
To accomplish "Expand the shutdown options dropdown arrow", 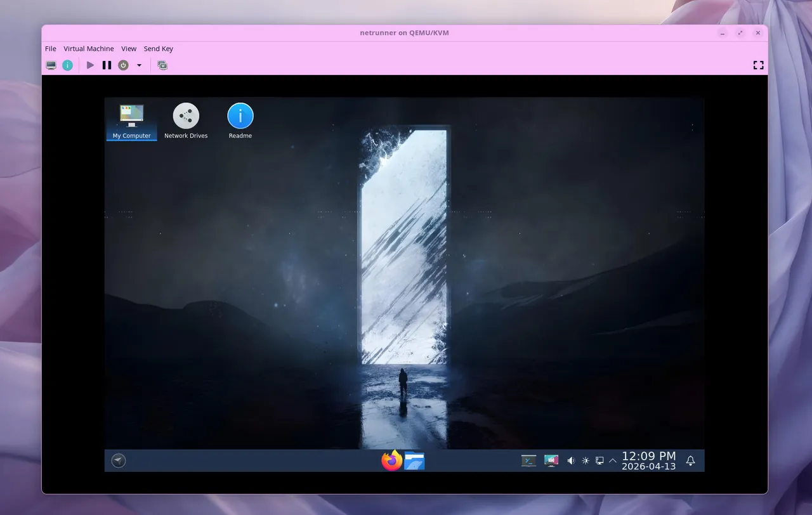I will pos(139,65).
